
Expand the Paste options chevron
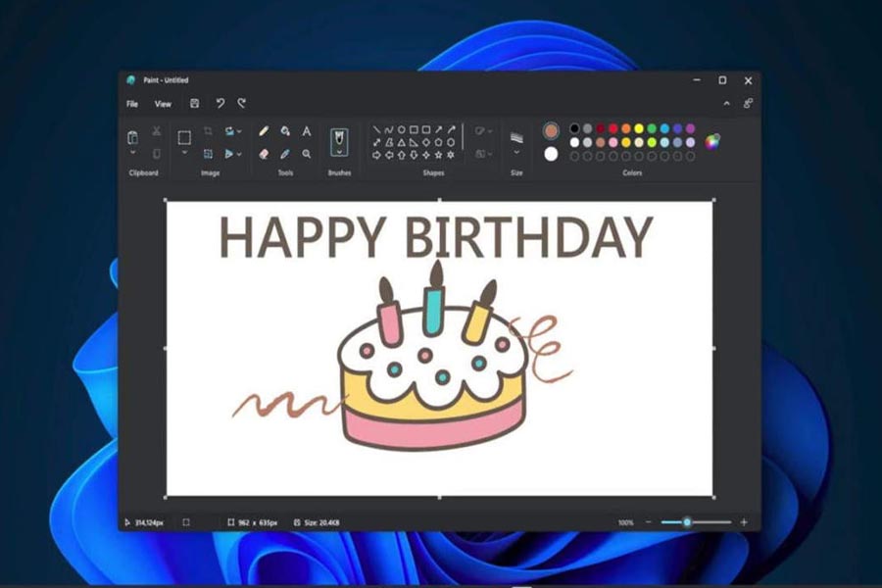[132, 153]
